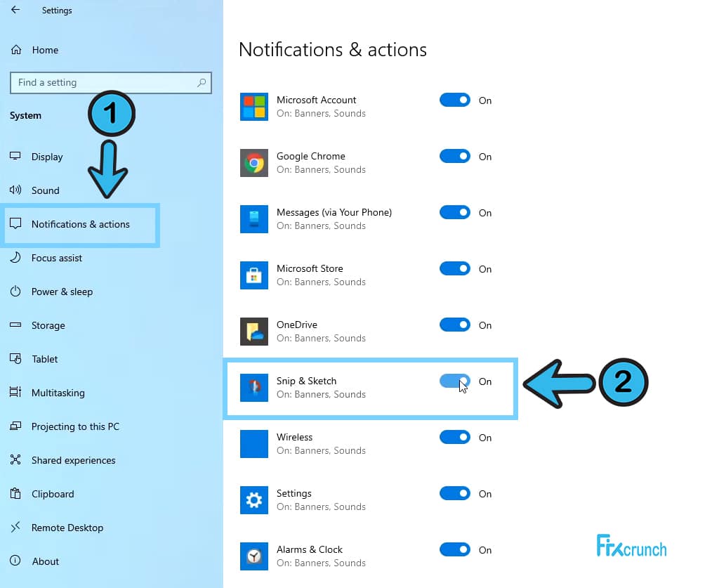Click the Storage drive icon
Viewport: 712px width, 588px height.
(x=15, y=325)
